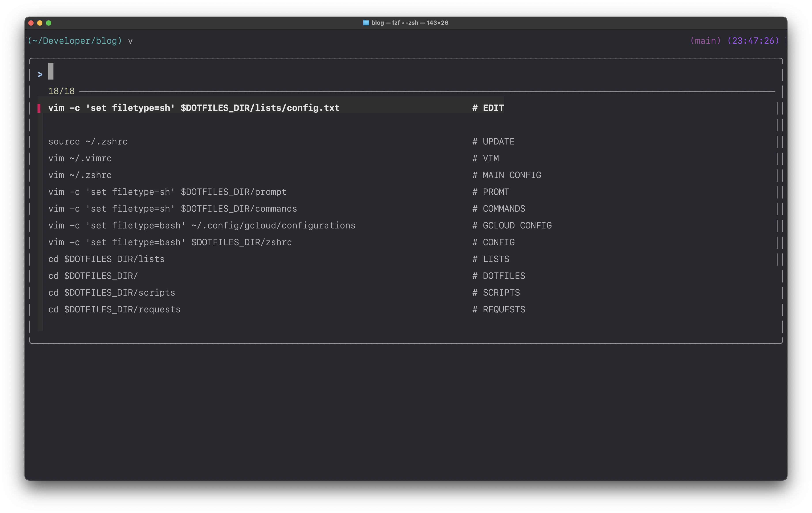Select the 'cd $DOTFILES_DIR/scripts' entry

[112, 293]
